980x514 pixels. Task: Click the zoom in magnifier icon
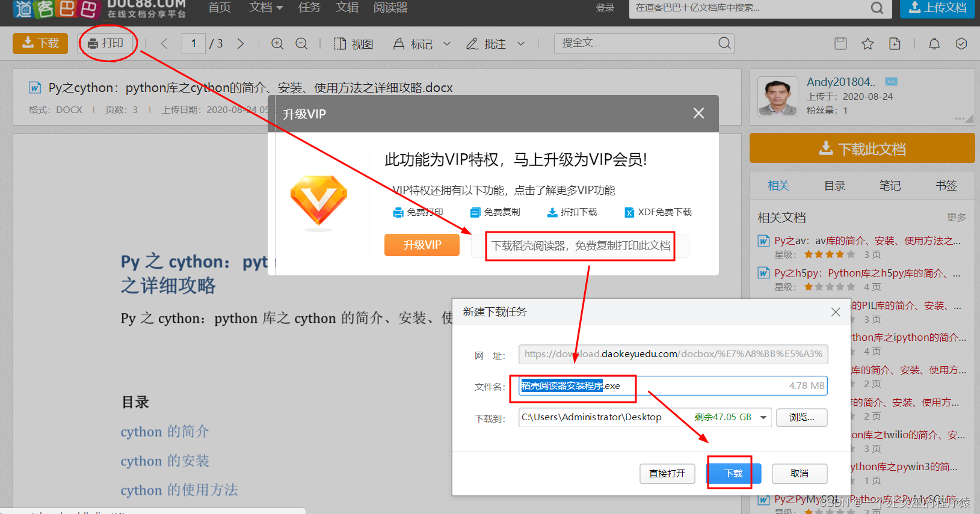pos(277,43)
